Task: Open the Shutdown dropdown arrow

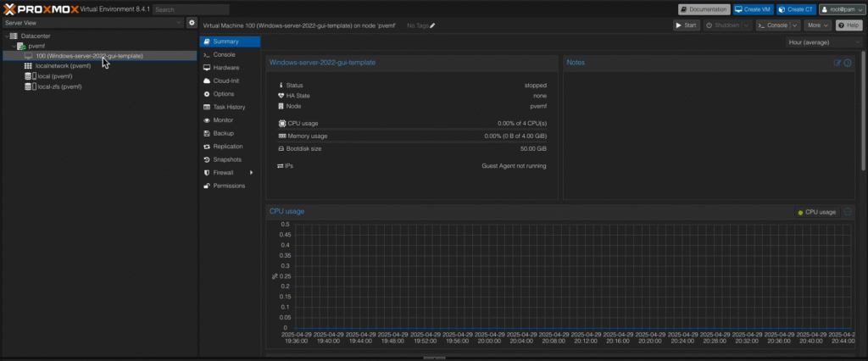Action: click(x=747, y=25)
